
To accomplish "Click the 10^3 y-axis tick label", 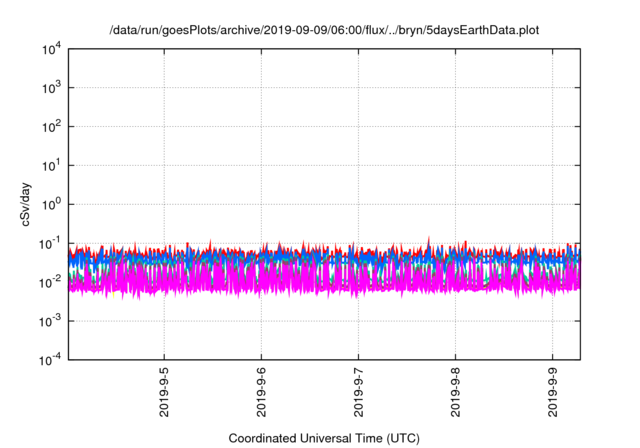I will [51, 88].
